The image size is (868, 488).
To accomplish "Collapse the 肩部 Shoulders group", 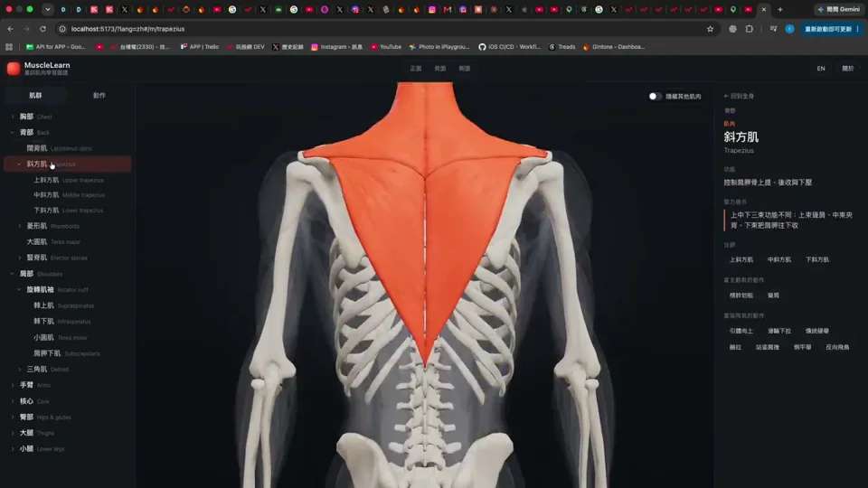I will tap(13, 274).
